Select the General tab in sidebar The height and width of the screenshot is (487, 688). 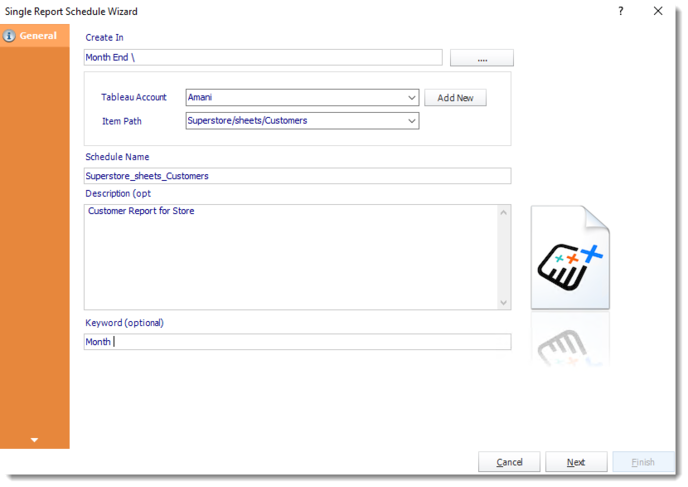(x=35, y=36)
